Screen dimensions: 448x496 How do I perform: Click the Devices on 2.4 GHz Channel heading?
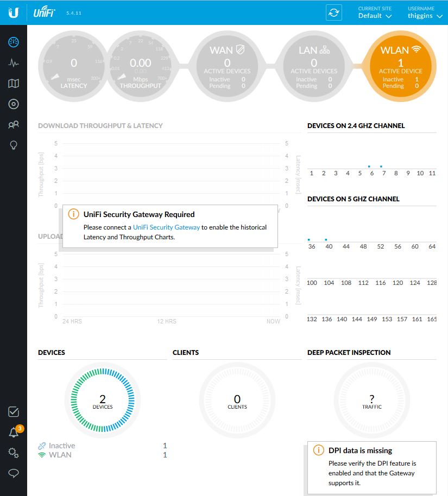356,125
